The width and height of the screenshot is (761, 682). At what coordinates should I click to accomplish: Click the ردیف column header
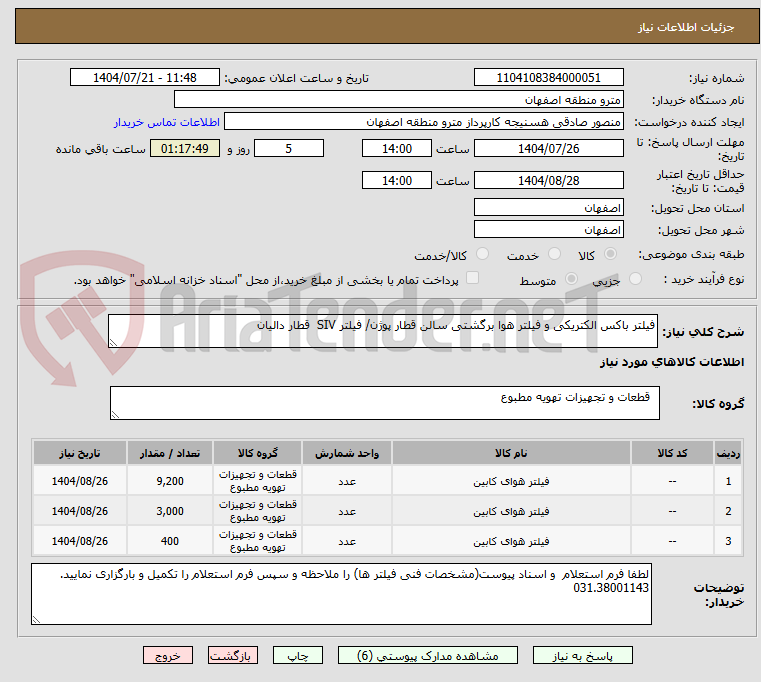pyautogui.click(x=728, y=453)
